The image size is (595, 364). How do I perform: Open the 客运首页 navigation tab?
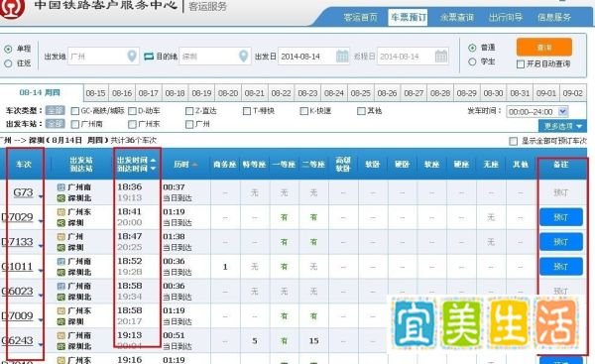pyautogui.click(x=361, y=18)
